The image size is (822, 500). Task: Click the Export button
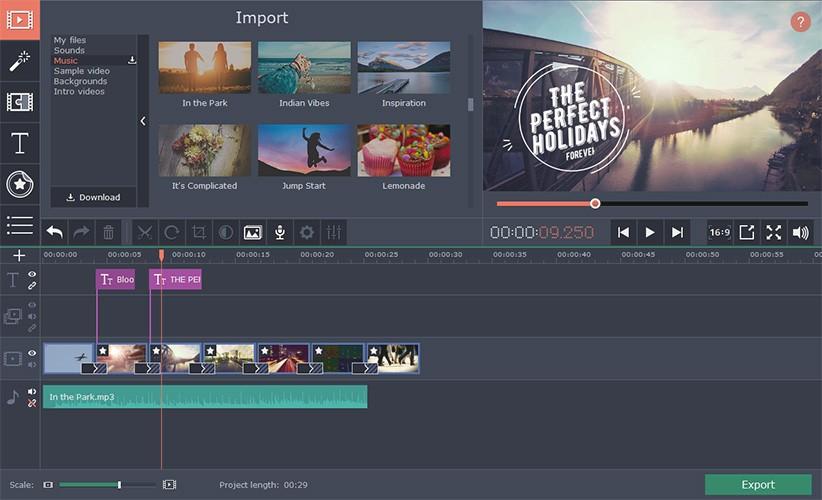point(757,485)
